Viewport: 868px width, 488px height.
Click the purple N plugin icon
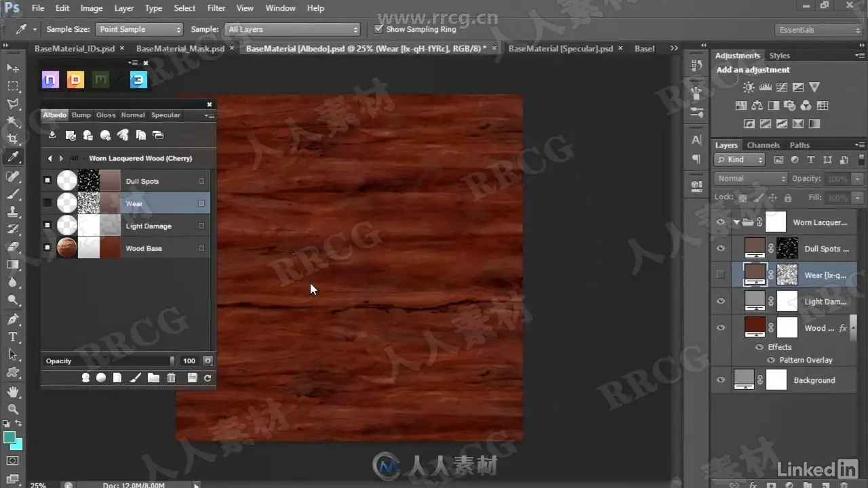click(50, 80)
